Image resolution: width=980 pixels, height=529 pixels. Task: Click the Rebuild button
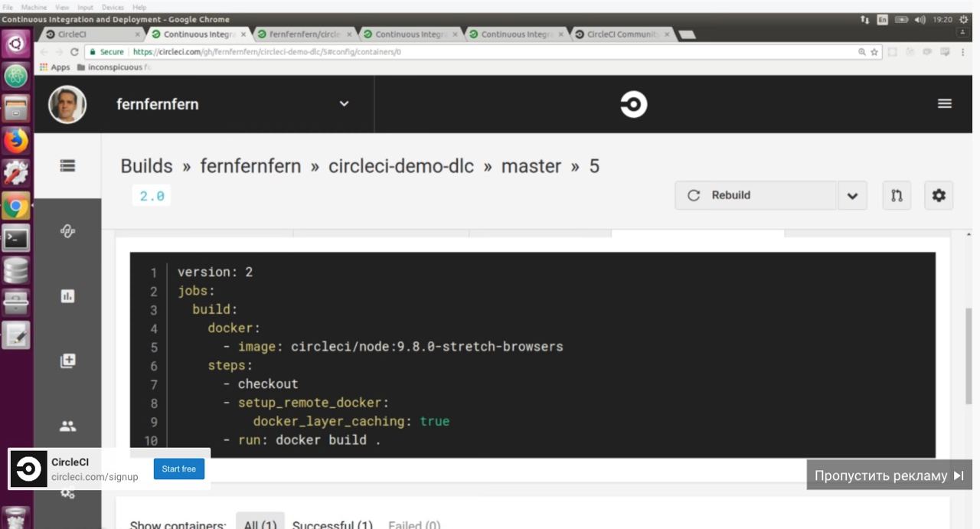(x=756, y=195)
